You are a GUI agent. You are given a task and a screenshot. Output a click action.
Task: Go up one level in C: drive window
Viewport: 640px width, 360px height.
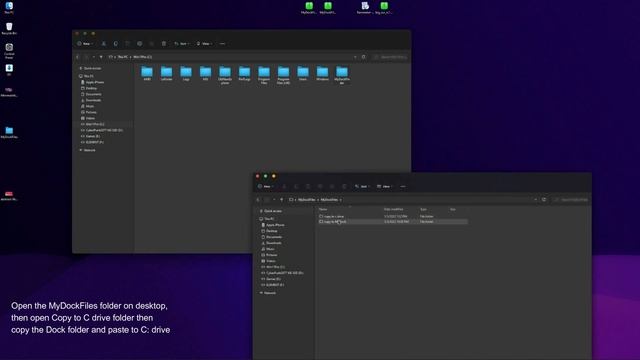pos(101,57)
